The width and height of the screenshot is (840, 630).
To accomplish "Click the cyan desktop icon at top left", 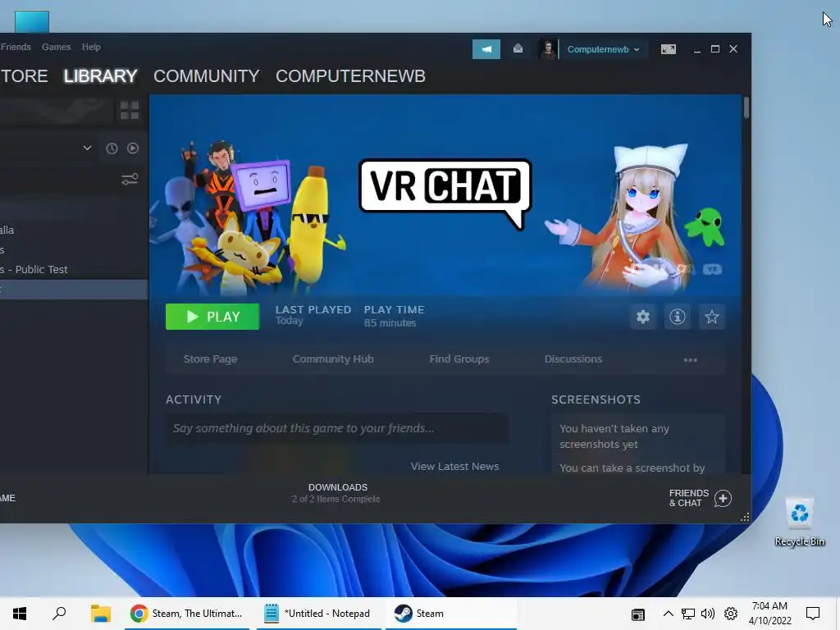I will click(x=32, y=21).
